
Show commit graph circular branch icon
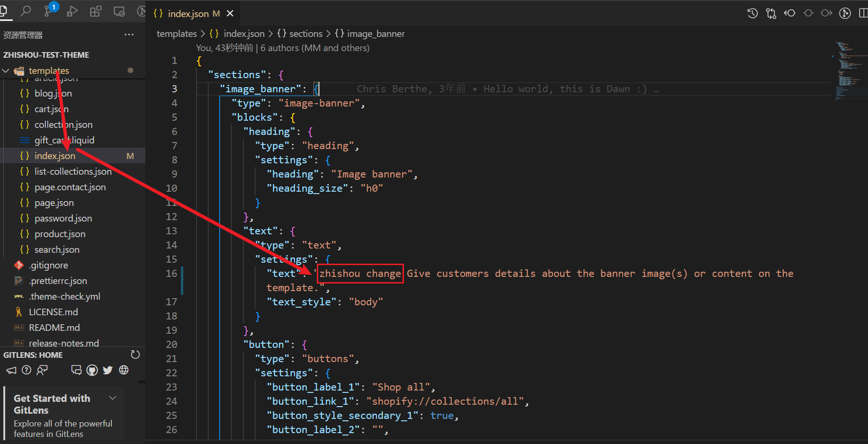click(845, 13)
